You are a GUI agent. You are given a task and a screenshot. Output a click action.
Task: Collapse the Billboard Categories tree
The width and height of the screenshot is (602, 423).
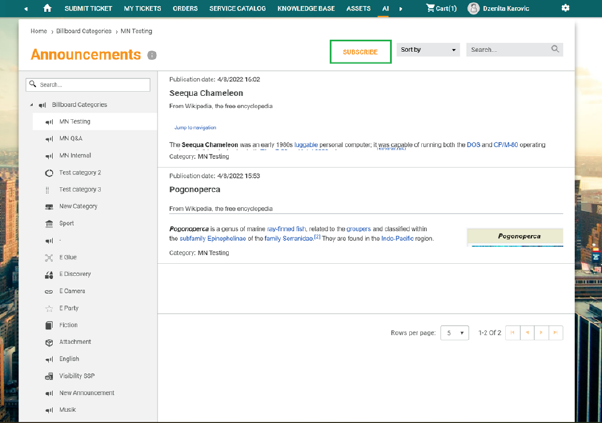pos(31,105)
